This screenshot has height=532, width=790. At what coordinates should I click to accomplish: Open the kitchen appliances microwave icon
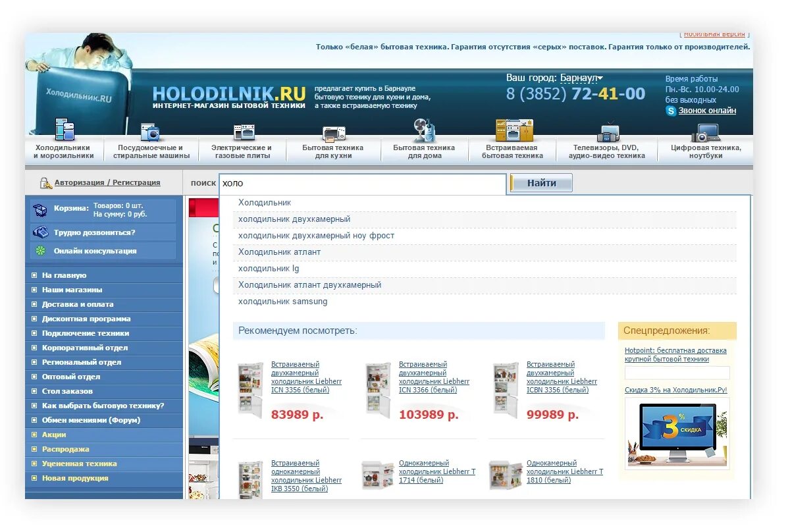(334, 134)
